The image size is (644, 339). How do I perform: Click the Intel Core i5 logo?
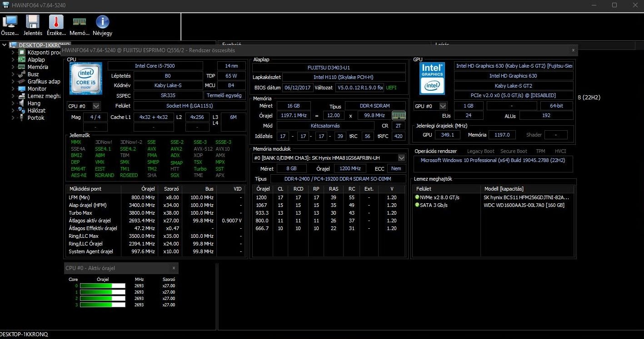point(86,78)
